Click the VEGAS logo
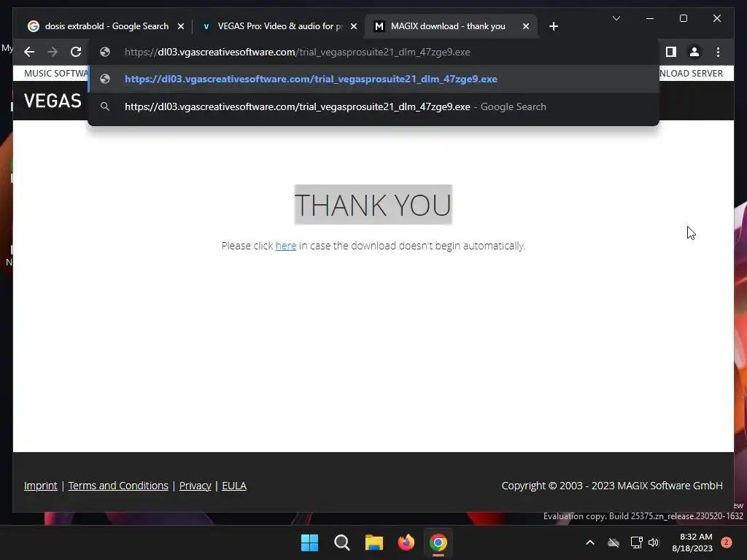 (53, 101)
